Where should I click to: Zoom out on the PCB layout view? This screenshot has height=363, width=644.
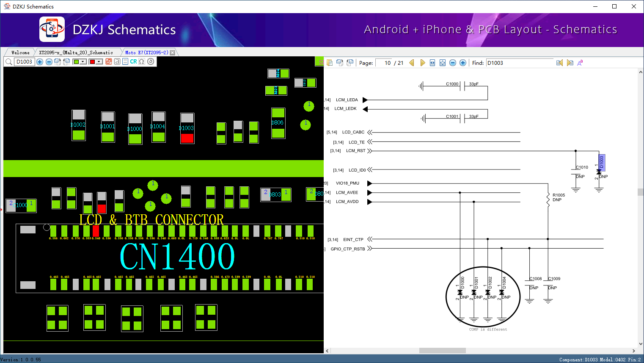[49, 62]
